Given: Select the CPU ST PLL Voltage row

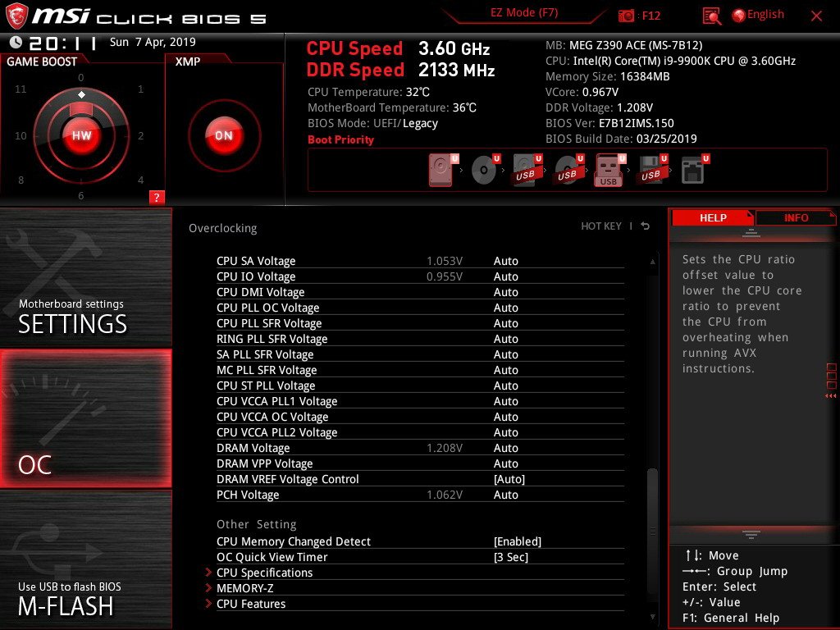Looking at the screenshot, I should coord(420,386).
